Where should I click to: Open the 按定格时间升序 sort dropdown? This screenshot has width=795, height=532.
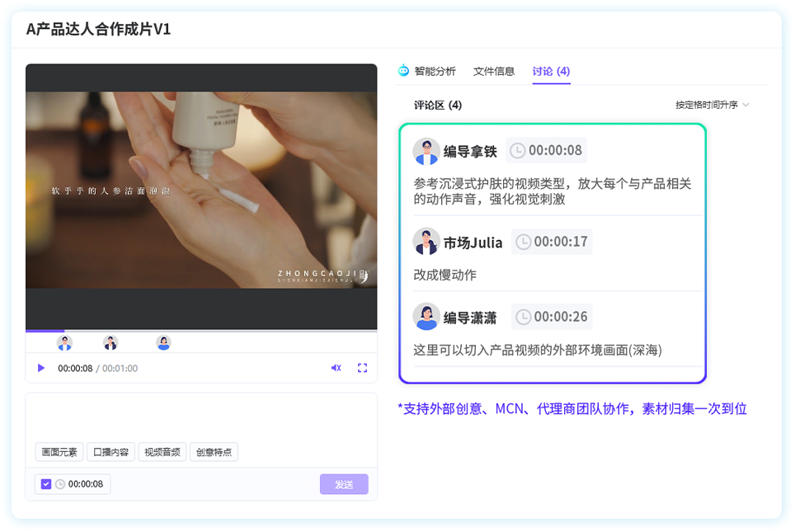point(712,105)
